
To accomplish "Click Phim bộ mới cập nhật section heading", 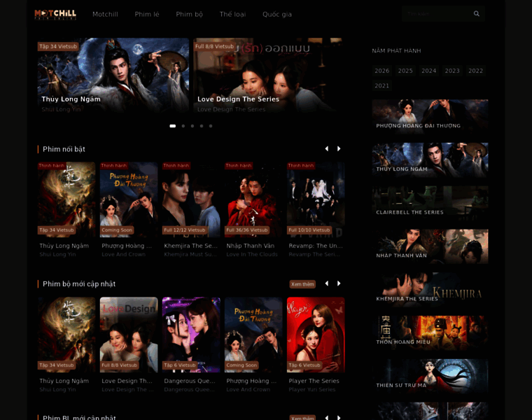I will coord(79,284).
